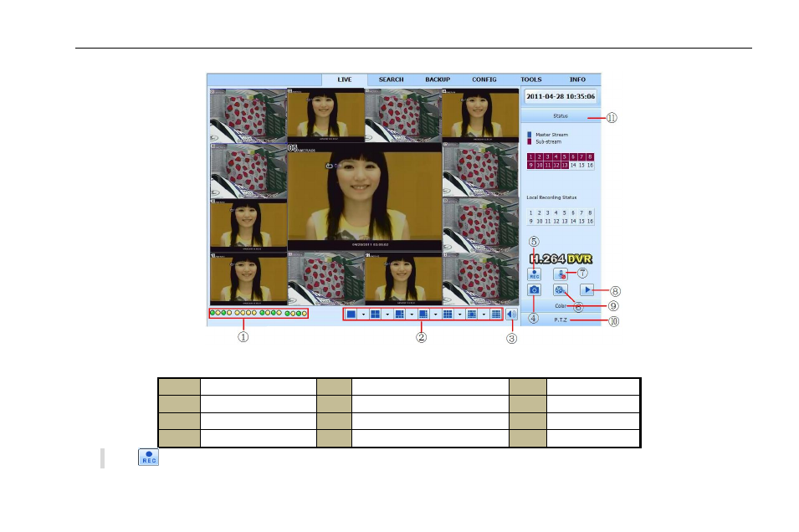The height and width of the screenshot is (532, 799).
Task: Click the Master Stream legend label
Action: tap(551, 135)
